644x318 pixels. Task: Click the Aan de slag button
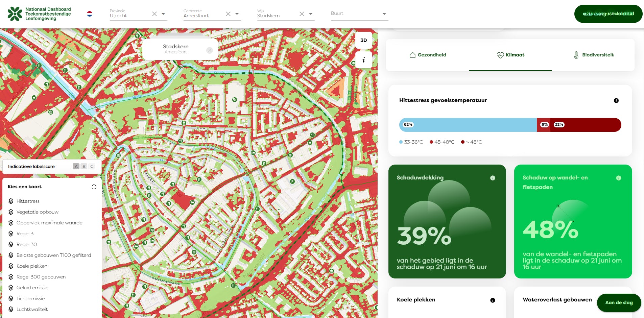[x=619, y=302]
